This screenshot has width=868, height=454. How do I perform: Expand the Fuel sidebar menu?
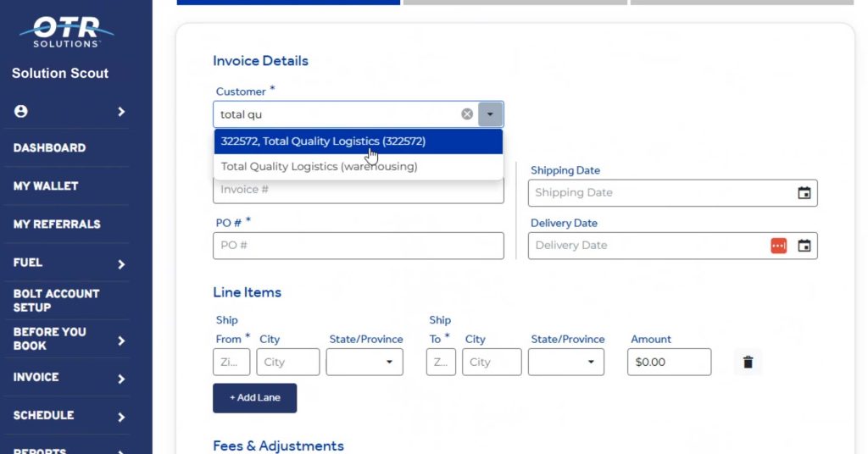coord(121,263)
